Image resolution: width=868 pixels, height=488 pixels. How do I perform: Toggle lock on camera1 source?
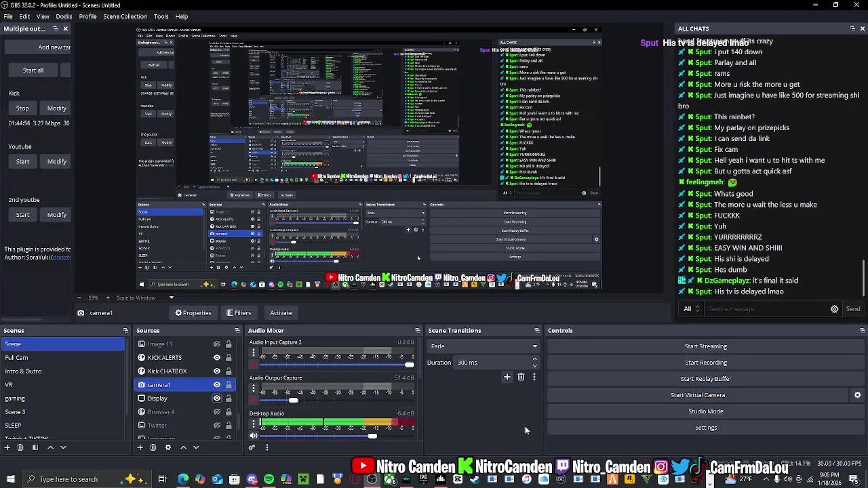229,385
